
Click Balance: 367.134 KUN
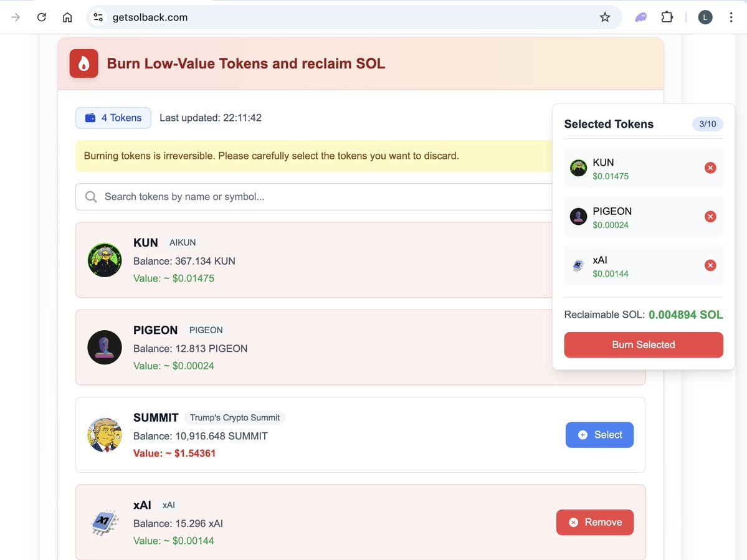point(184,261)
